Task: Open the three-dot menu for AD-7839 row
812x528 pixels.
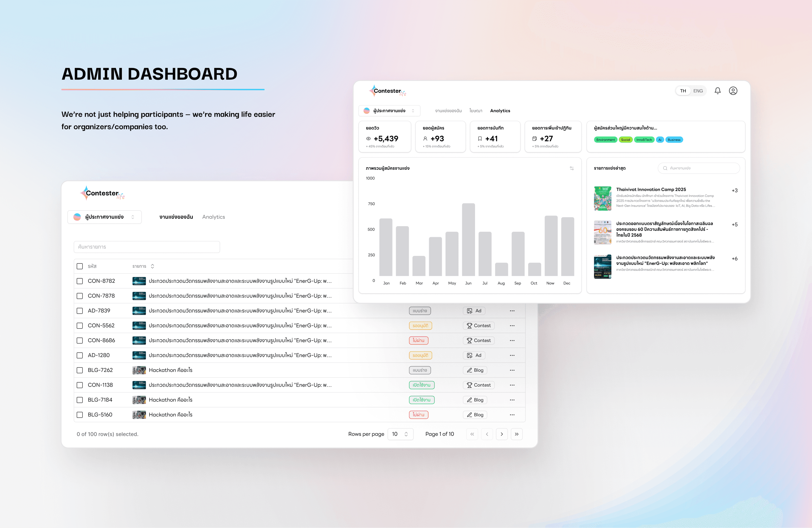Action: point(512,311)
